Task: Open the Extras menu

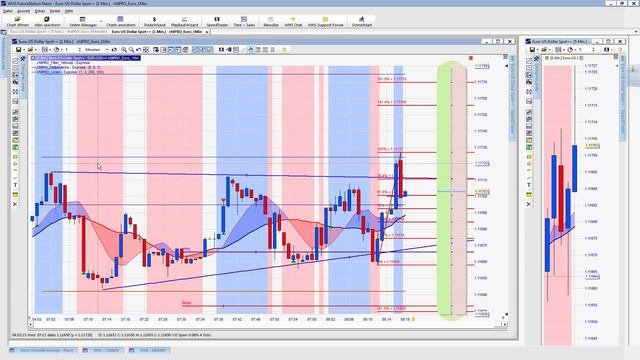Action: pos(40,11)
